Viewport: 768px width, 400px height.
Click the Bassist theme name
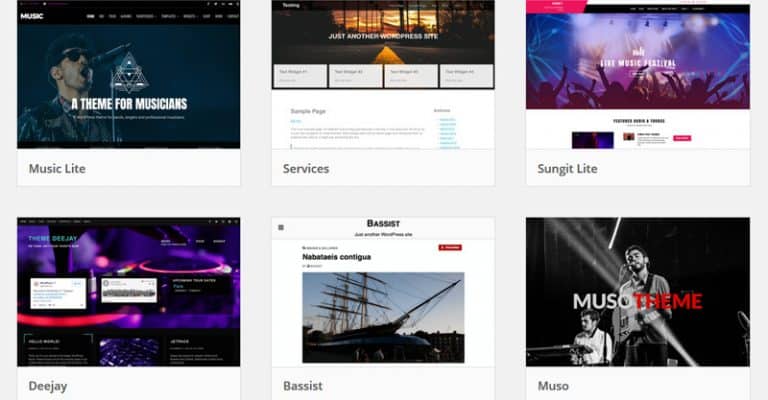303,386
